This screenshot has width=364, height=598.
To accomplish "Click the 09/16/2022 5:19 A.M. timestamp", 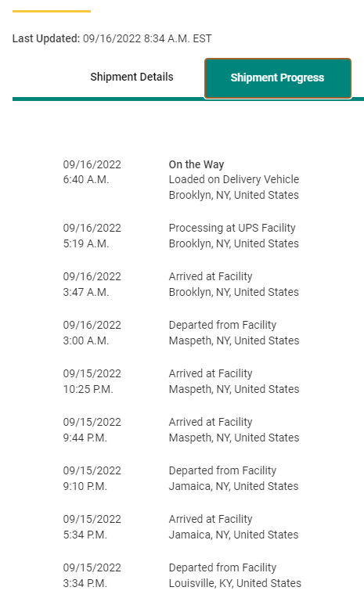I will point(92,236).
